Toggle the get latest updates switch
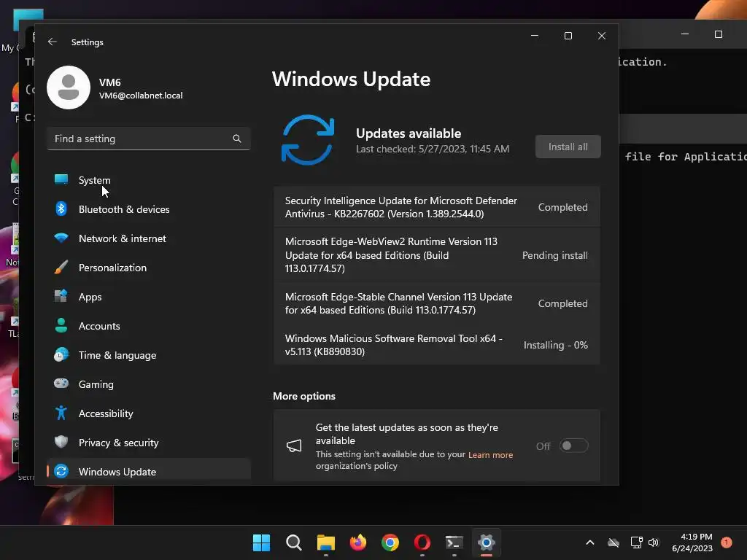 (x=573, y=446)
